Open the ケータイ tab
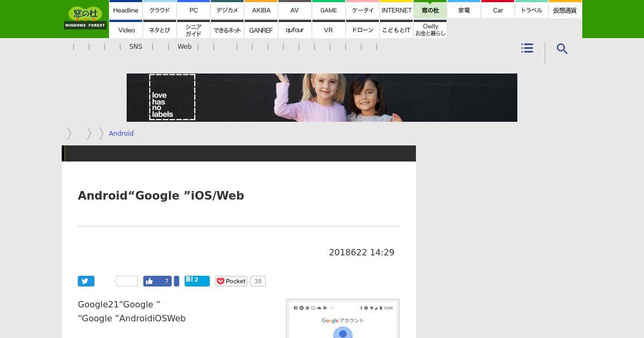 362,10
